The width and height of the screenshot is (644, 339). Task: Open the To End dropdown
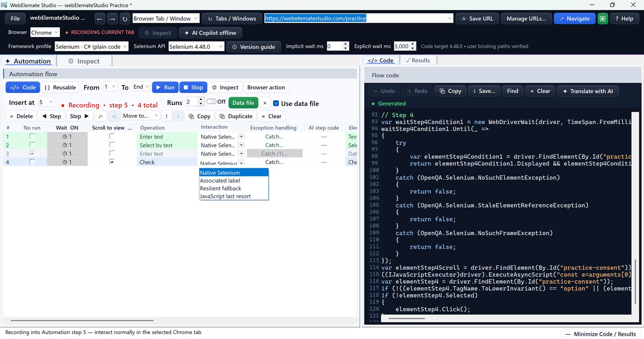[x=141, y=86]
